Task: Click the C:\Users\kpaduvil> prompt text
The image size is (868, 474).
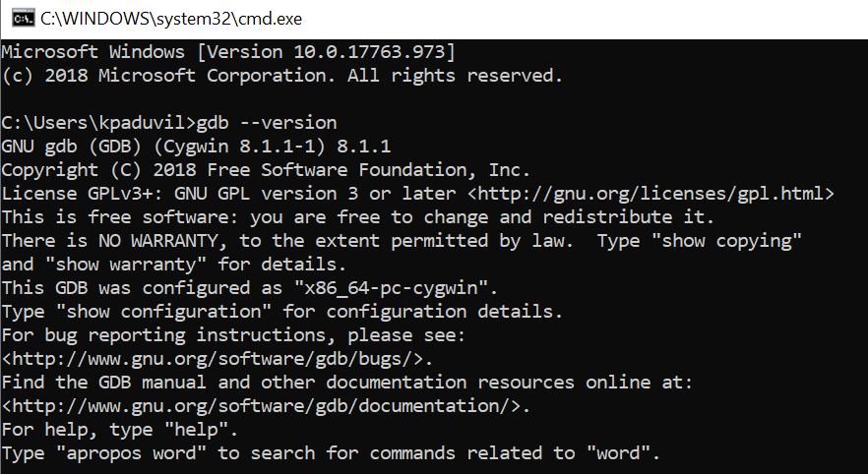Action: pos(98,123)
